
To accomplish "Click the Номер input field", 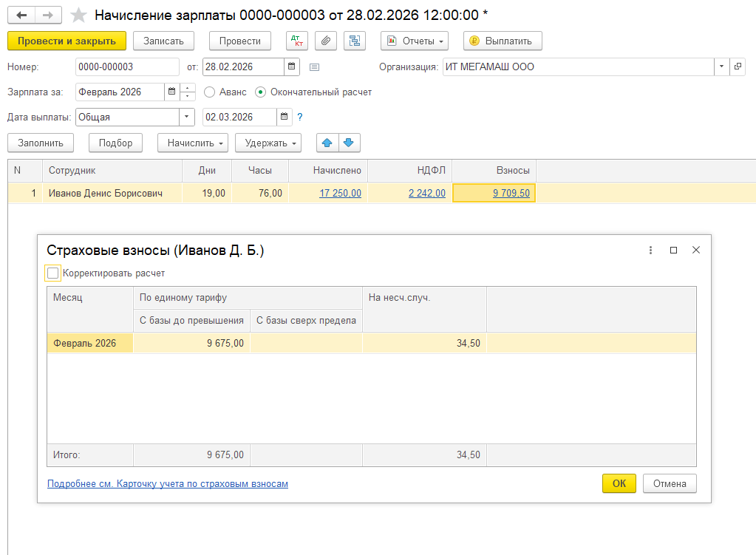I will tap(126, 67).
